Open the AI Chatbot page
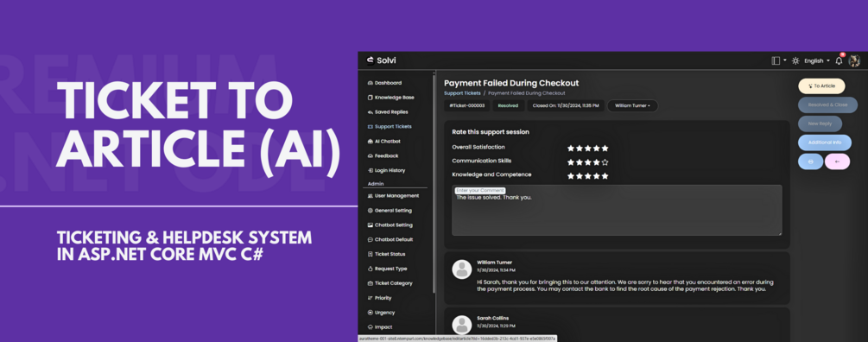Image resolution: width=868 pixels, height=342 pixels. tap(383, 141)
